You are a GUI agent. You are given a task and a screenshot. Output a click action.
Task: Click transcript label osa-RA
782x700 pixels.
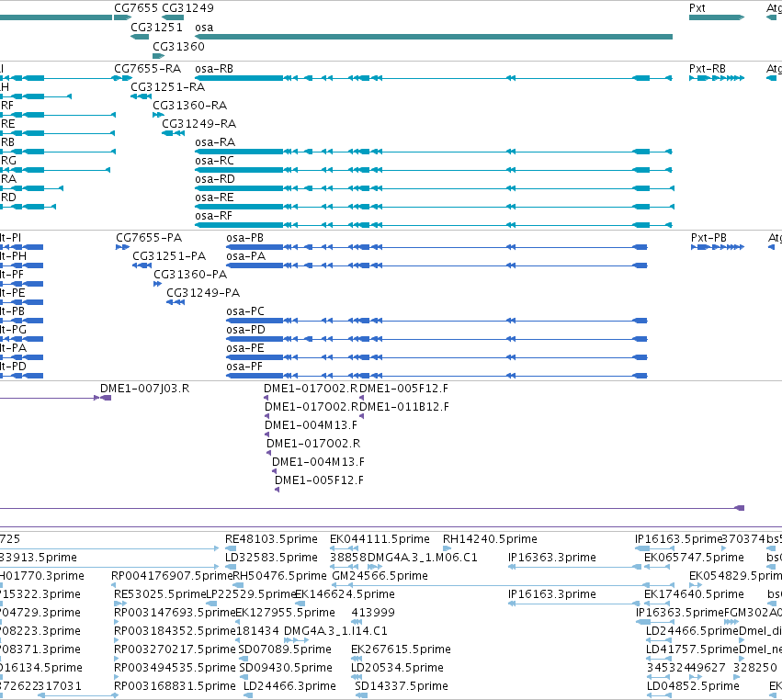coord(215,142)
